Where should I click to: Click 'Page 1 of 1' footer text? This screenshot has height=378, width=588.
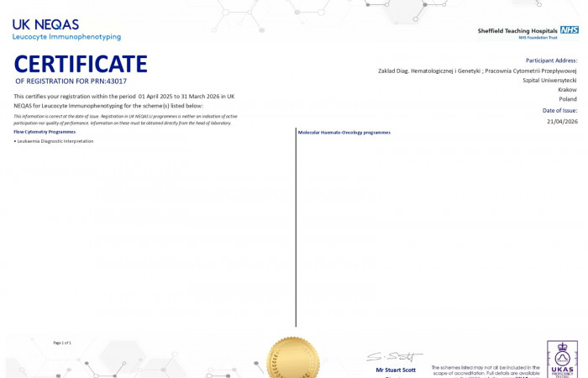(62, 343)
